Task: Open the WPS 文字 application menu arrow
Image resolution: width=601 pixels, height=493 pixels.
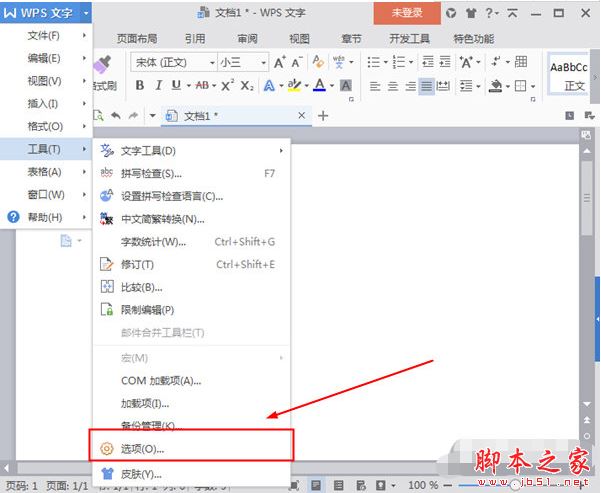Action: pyautogui.click(x=86, y=13)
